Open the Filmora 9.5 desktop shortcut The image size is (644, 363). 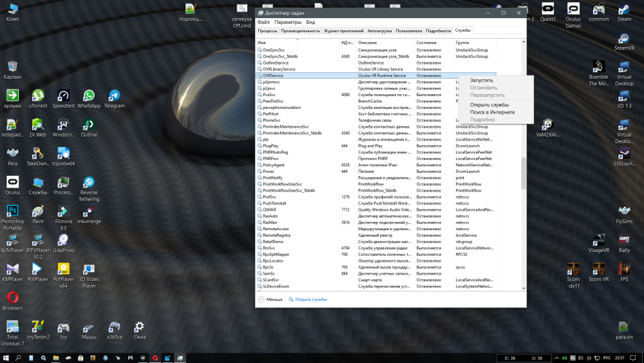[63, 212]
